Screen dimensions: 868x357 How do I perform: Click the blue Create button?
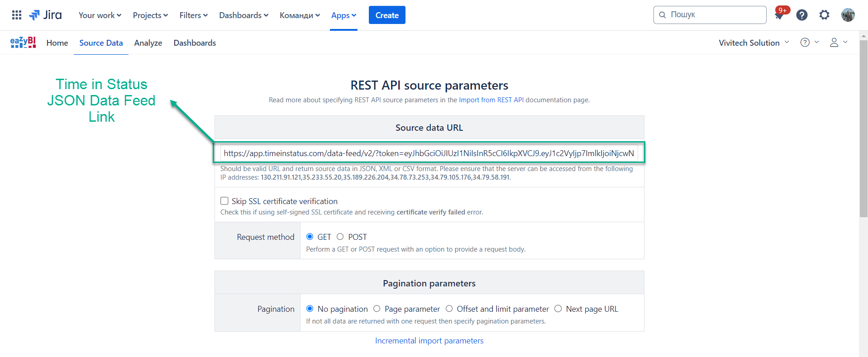coord(387,15)
